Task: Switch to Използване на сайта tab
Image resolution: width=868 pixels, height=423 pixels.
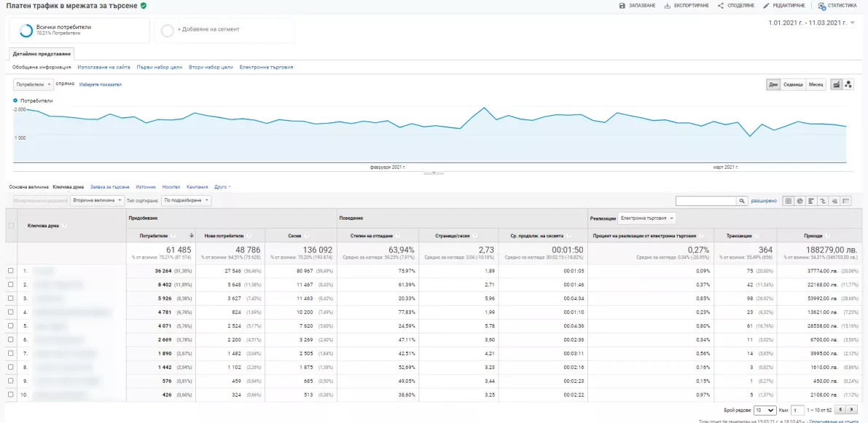Action: click(104, 67)
